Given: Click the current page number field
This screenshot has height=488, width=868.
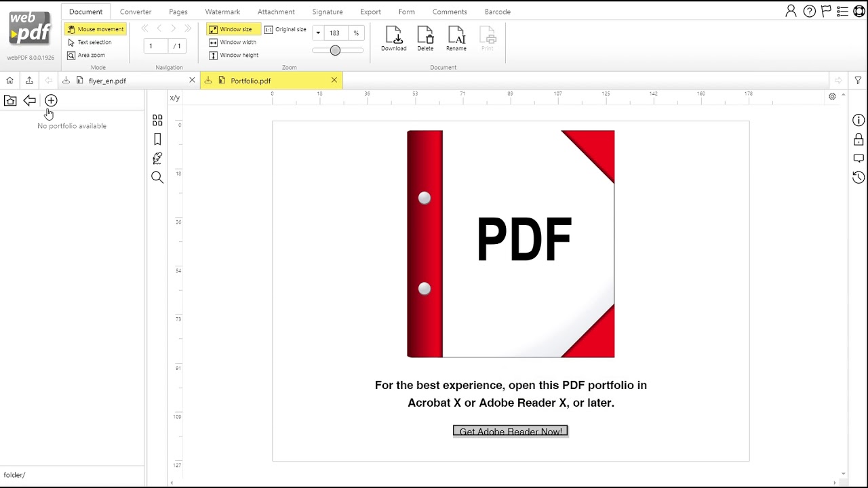Looking at the screenshot, I should tap(155, 46).
